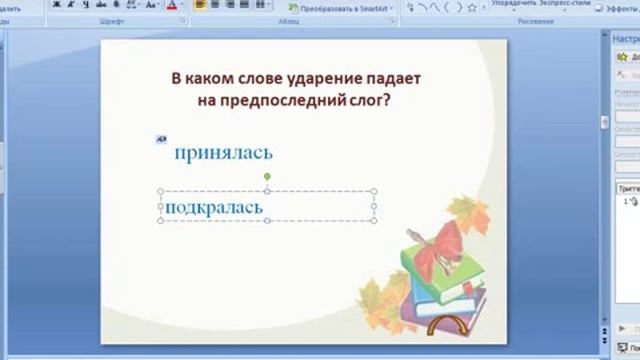
Task: Click animation tag next to принялась
Action: 161,140
